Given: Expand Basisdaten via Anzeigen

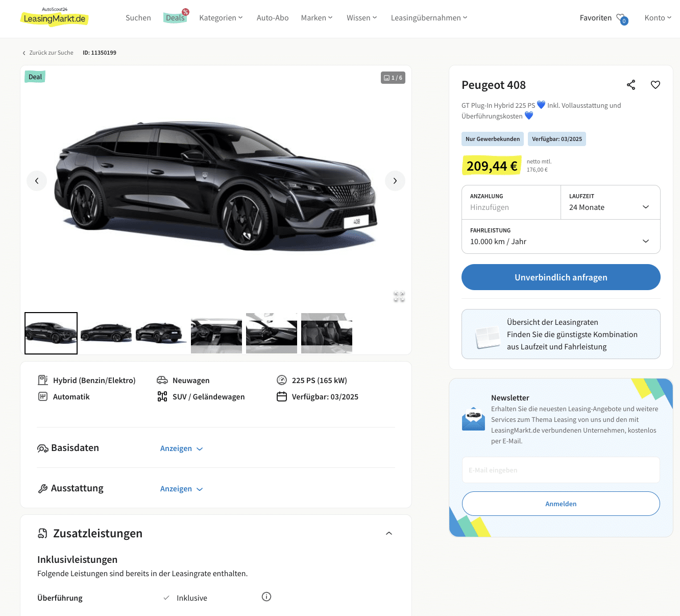Looking at the screenshot, I should tap(181, 448).
